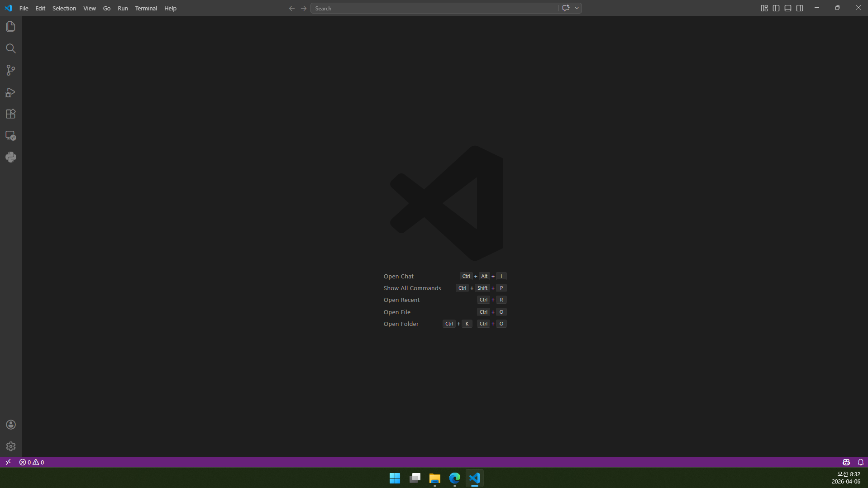The height and width of the screenshot is (488, 868).
Task: Open Windows Start menu
Action: click(x=395, y=478)
